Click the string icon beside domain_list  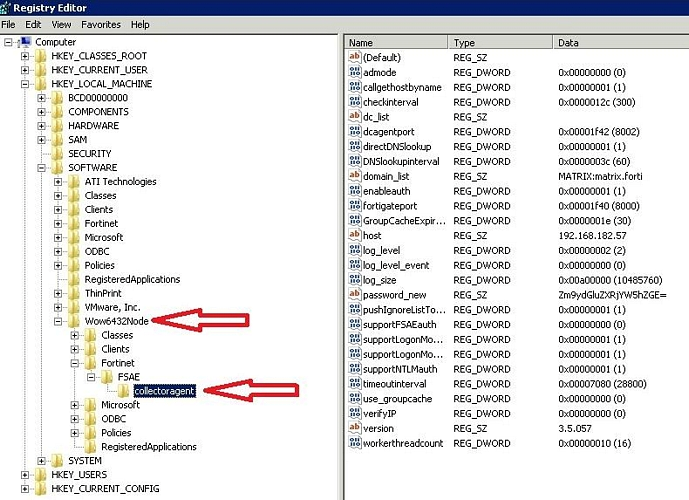pos(354,176)
